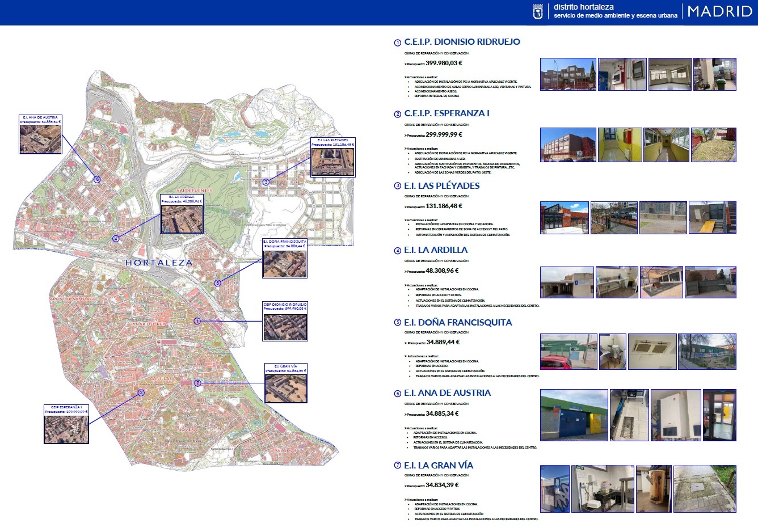Select map marker number 5 on the map
The image size is (758, 532).
point(217,283)
